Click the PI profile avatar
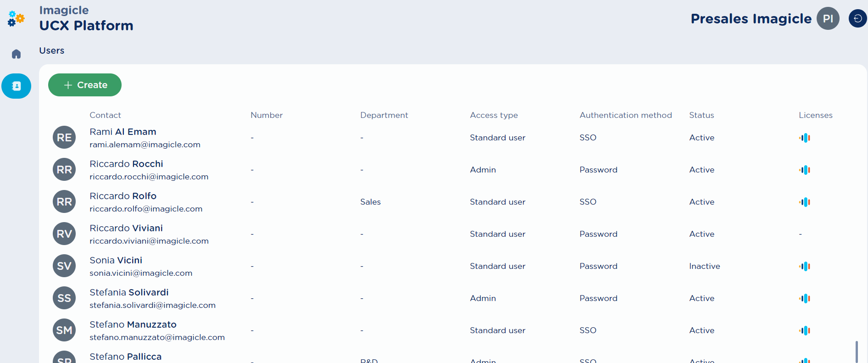Screen dimensions: 868x363 pos(828,18)
